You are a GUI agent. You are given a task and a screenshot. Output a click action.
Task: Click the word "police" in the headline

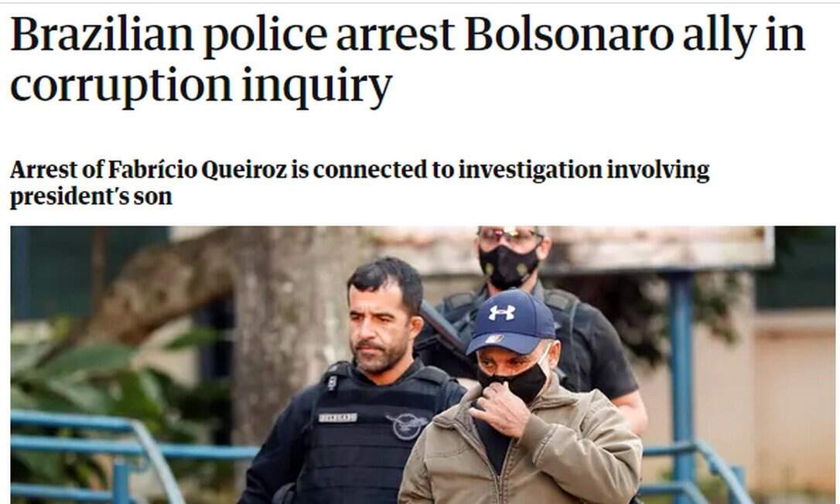click(x=265, y=36)
